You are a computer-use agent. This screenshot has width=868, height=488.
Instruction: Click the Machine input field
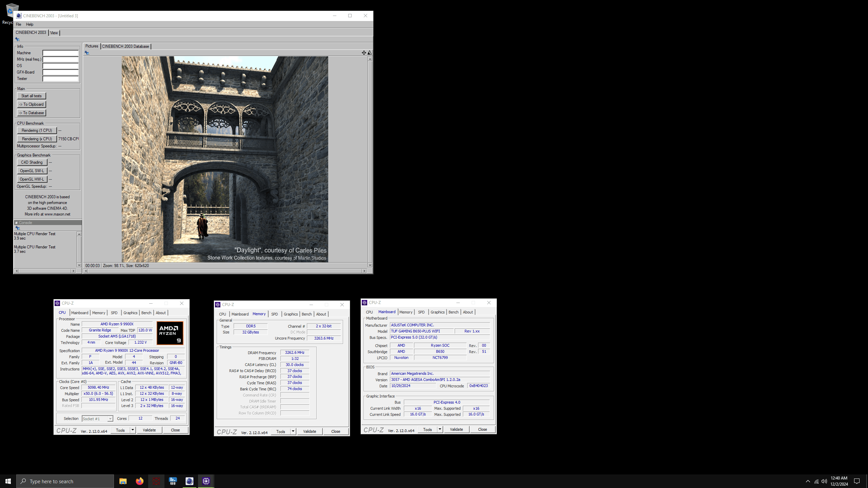pyautogui.click(x=60, y=53)
